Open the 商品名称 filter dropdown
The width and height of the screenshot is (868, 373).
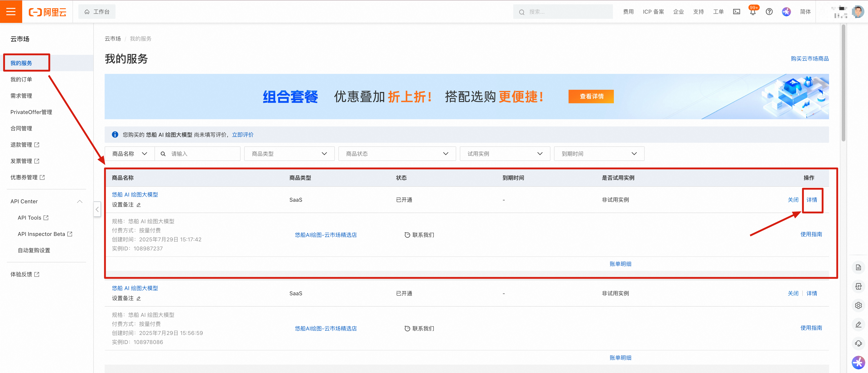click(129, 154)
